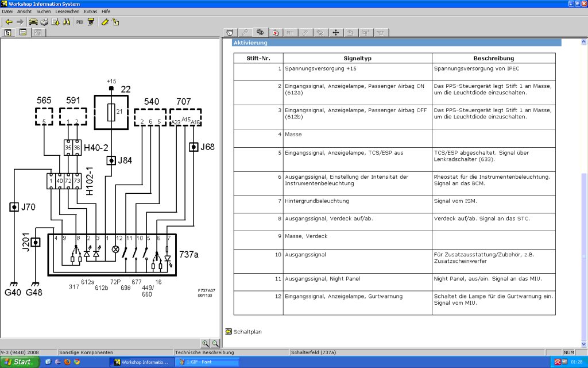
Task: Open the wrench tool tab
Action: coord(245,33)
